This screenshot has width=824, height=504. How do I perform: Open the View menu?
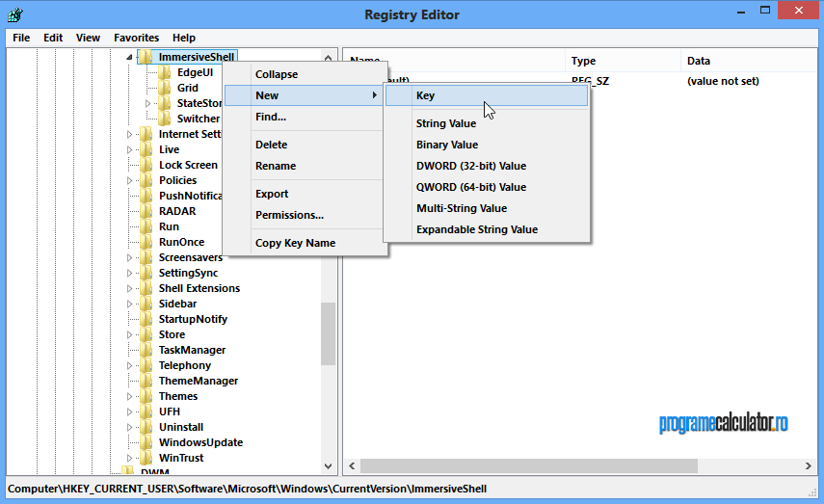coord(88,38)
